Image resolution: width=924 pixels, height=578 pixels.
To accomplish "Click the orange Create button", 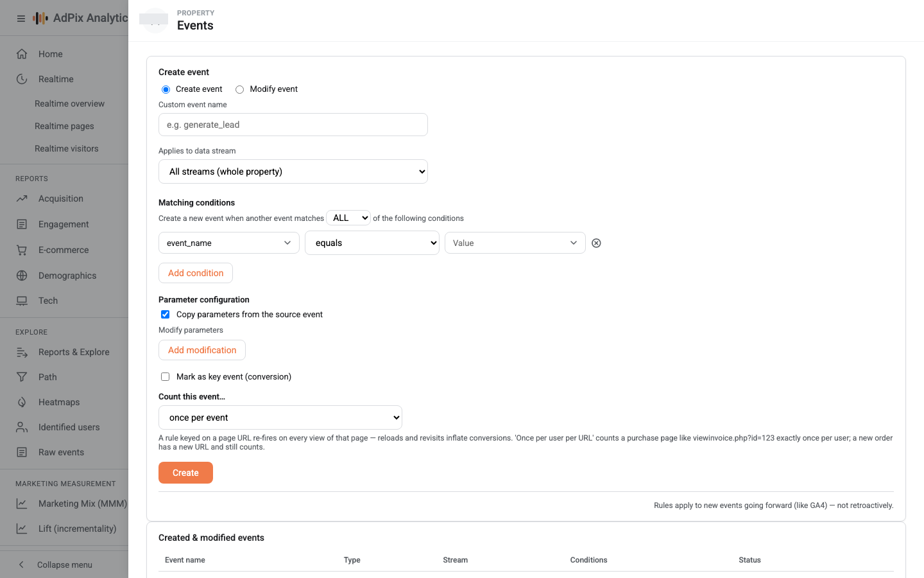I will click(185, 473).
